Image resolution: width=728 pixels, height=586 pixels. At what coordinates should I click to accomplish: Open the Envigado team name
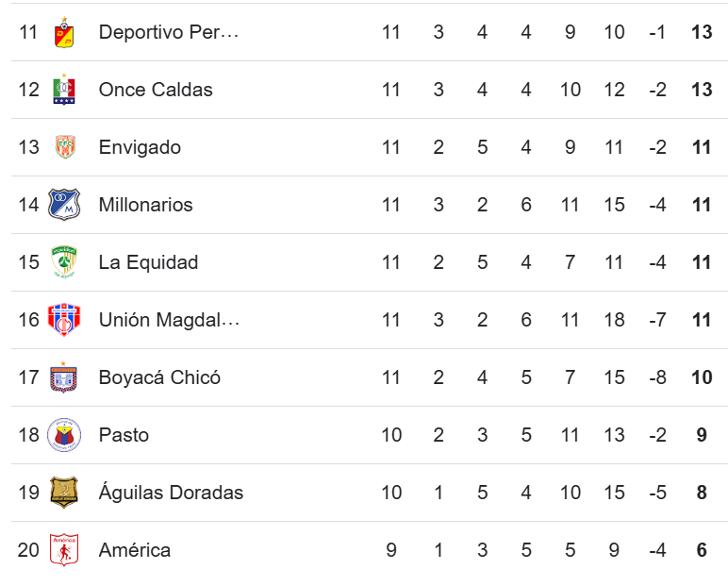coord(140,147)
